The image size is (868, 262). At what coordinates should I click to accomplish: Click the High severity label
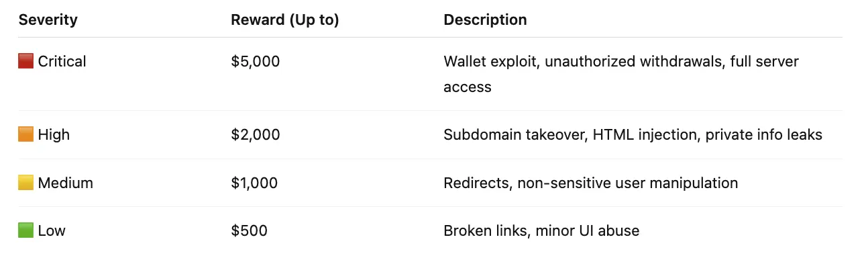click(x=54, y=134)
